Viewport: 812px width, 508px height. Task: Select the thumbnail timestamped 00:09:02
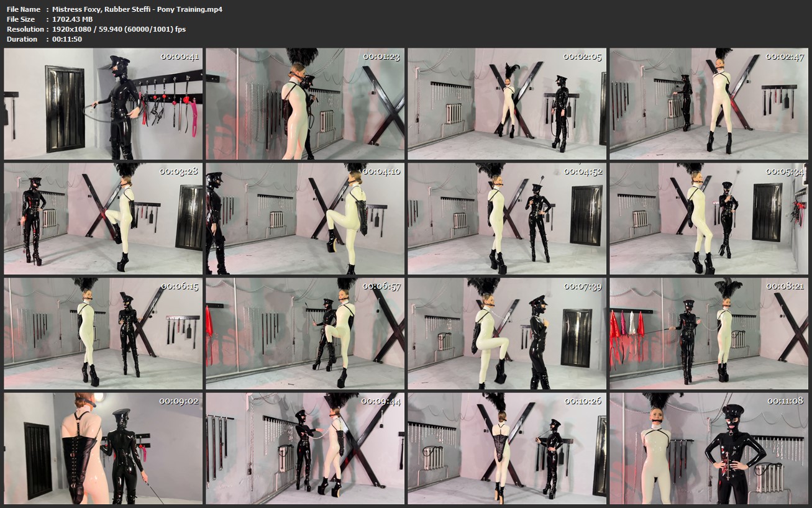(x=103, y=448)
